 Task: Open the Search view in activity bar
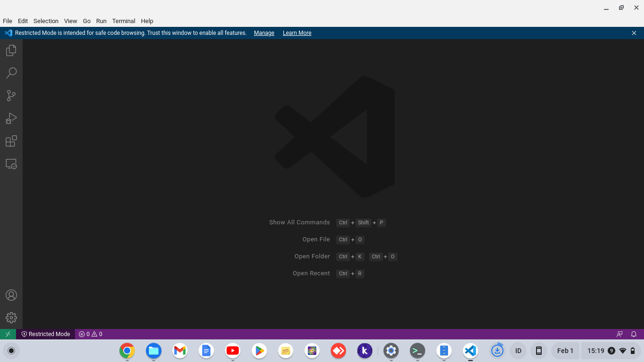coord(11,73)
